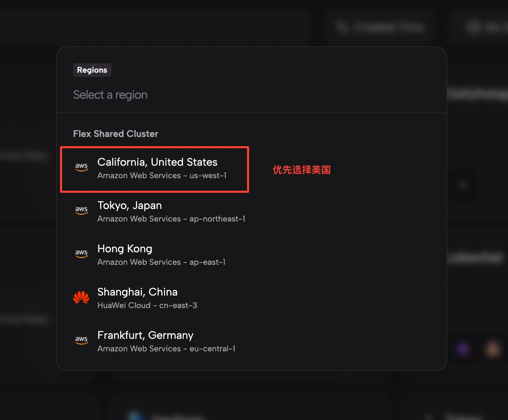Focus the Select a region search field

point(252,95)
